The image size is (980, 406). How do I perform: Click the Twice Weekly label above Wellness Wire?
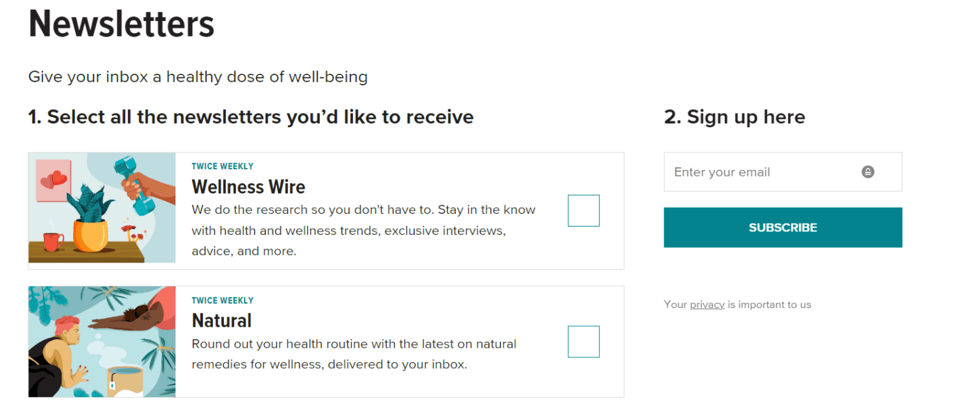pyautogui.click(x=223, y=166)
